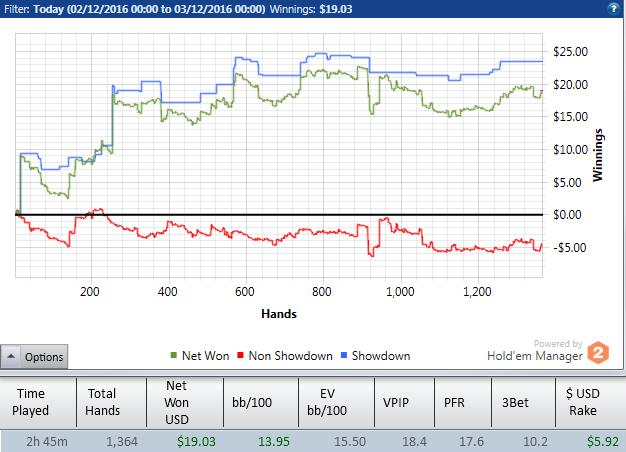626x452 pixels.
Task: Click the Hands x-axis title
Action: [x=279, y=314]
